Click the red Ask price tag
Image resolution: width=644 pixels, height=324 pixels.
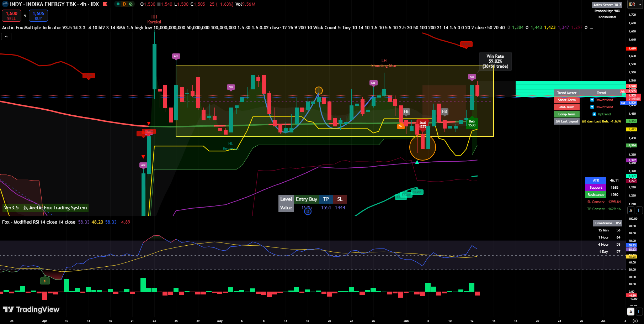pos(623,92)
